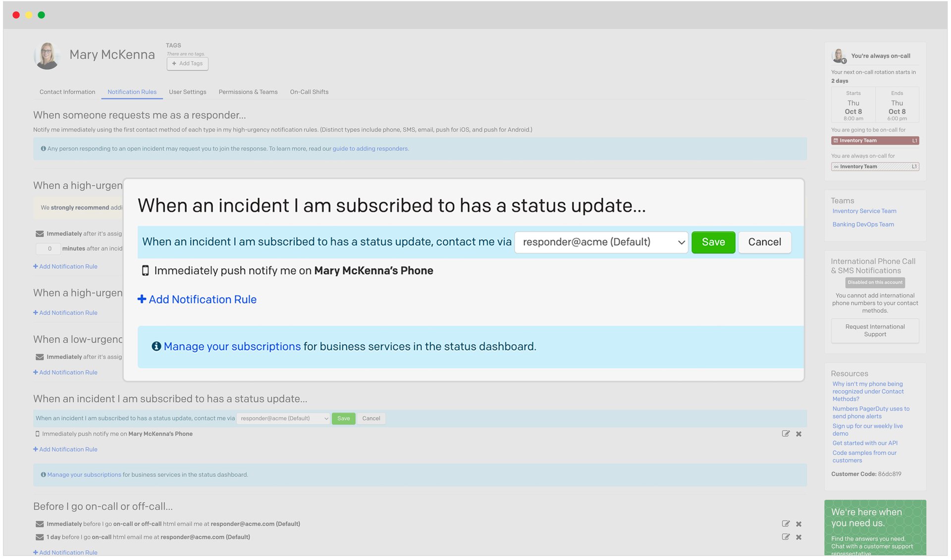
Task: Click the info icon beside Manage your subscriptions
Action: (x=156, y=347)
